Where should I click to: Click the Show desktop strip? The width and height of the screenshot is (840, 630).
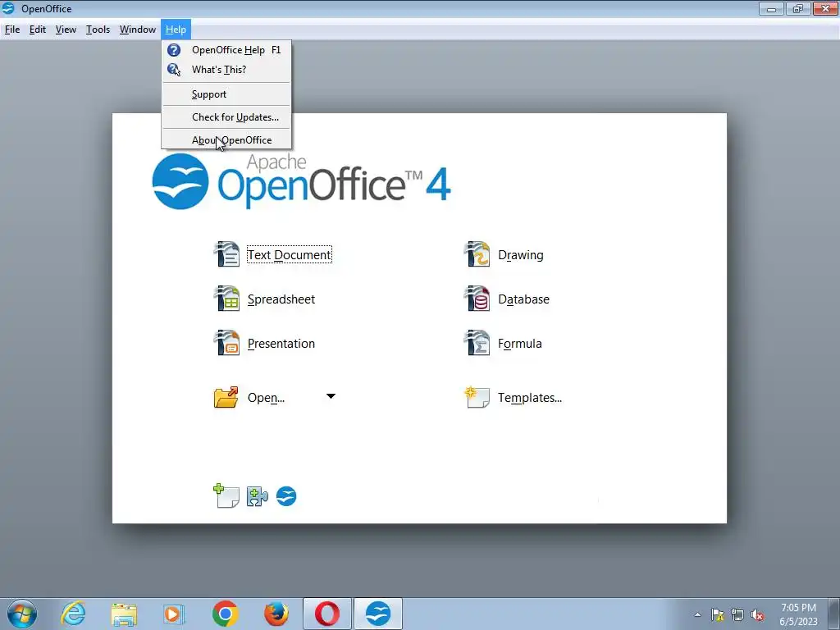click(834, 614)
